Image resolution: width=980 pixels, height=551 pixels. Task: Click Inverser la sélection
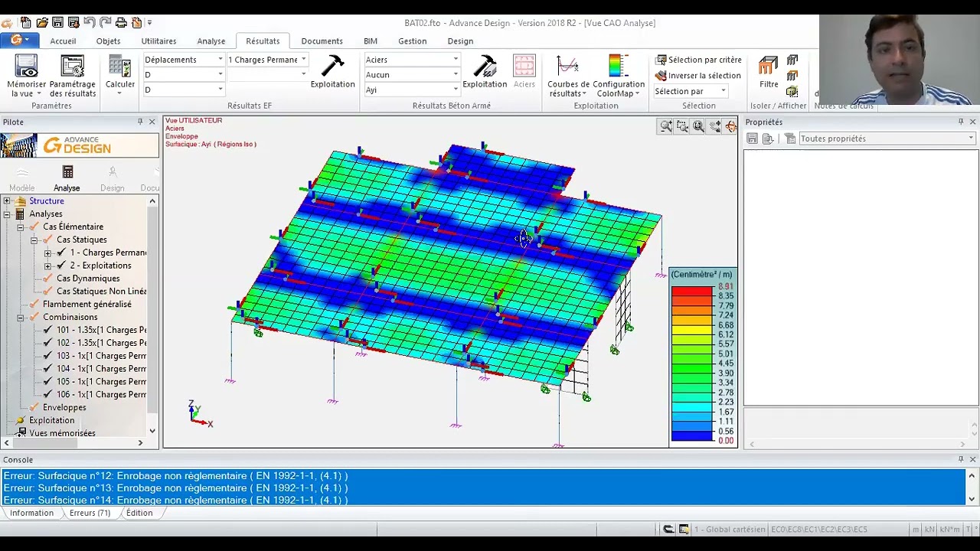click(x=697, y=76)
